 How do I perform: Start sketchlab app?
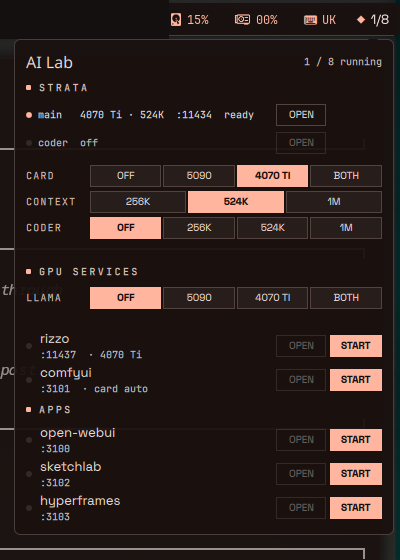click(x=356, y=474)
